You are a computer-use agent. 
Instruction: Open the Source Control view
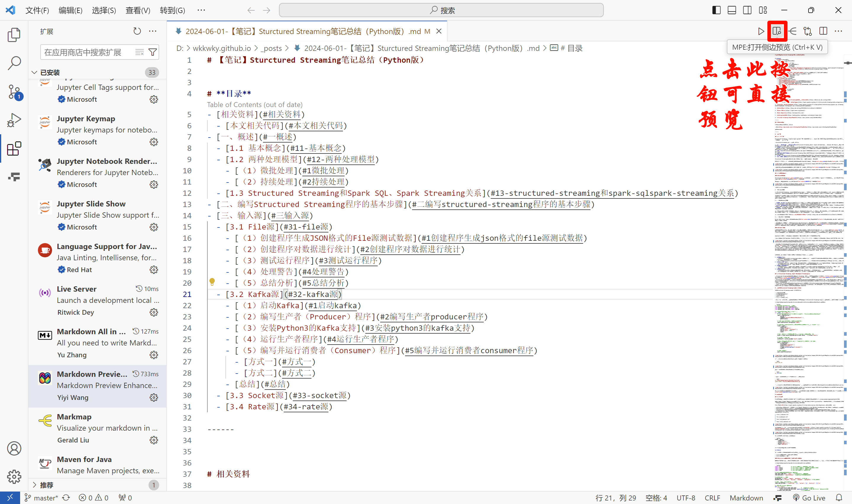point(14,92)
